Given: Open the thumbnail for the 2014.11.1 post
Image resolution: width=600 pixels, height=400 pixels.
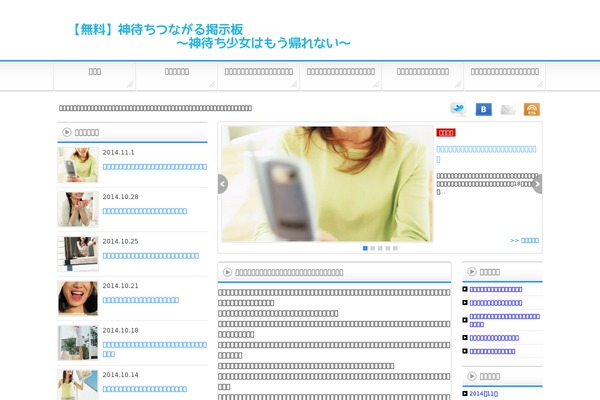Looking at the screenshot, I should click(78, 165).
